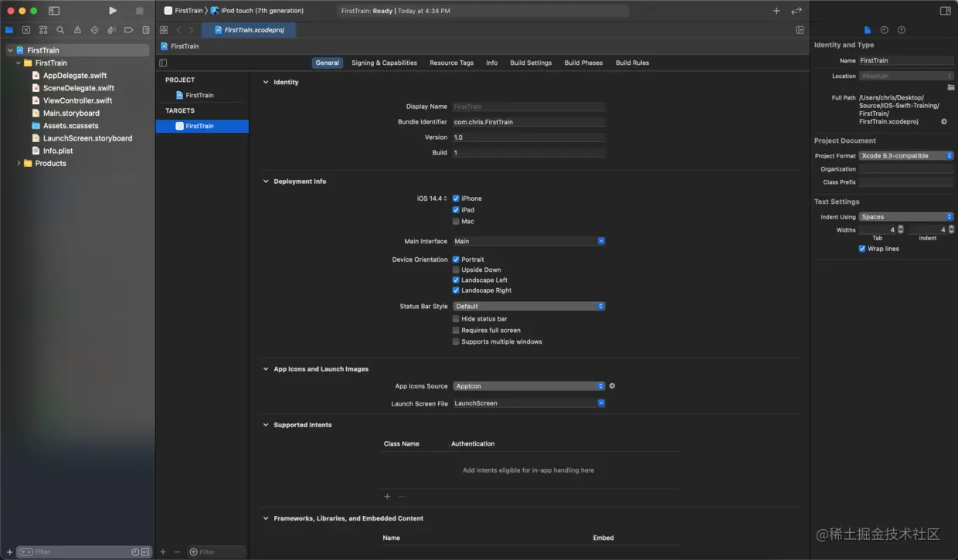The image size is (958, 560).
Task: Show the Project navigator folder icon
Action: coord(9,30)
